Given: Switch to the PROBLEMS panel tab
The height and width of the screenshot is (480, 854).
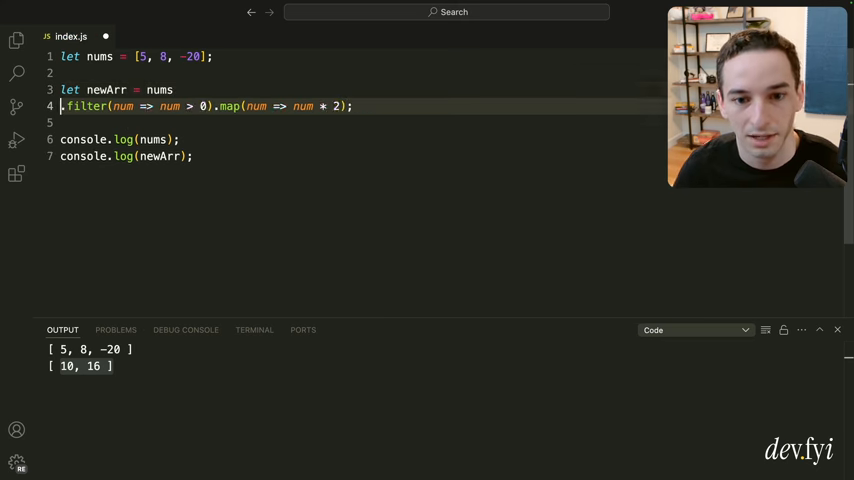Looking at the screenshot, I should pos(116,330).
